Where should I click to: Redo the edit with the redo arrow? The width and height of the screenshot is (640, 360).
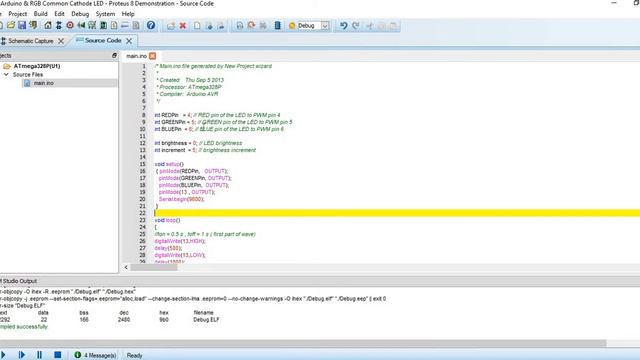click(x=356, y=26)
